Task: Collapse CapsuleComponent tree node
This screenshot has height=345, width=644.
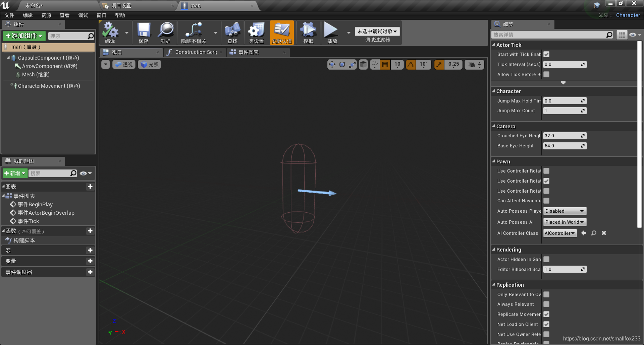Action: 8,58
